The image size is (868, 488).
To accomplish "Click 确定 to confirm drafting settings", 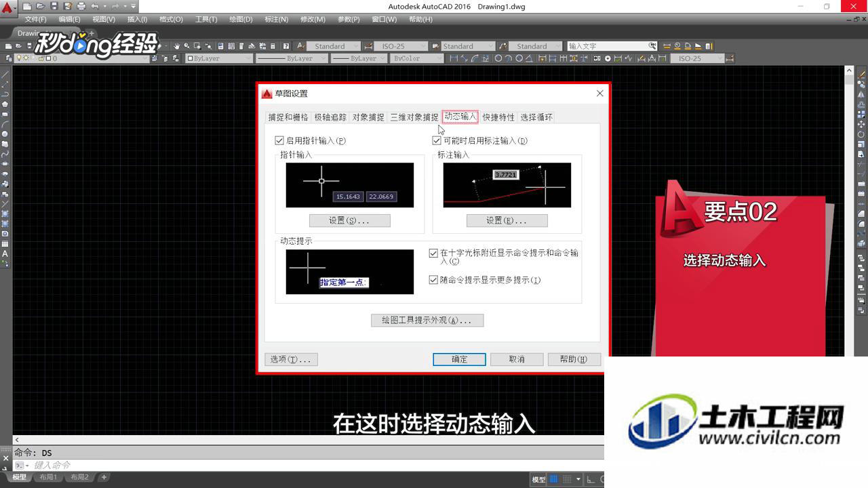I will click(459, 359).
